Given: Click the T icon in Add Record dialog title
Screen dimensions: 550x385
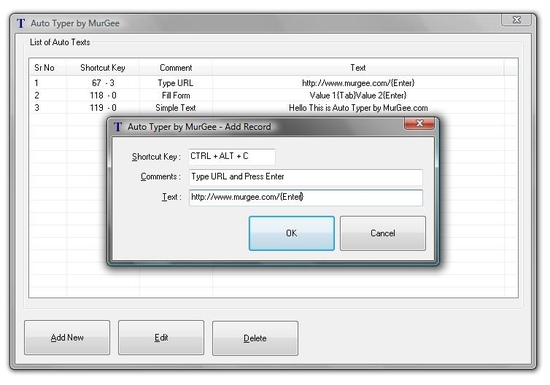Looking at the screenshot, I should (x=118, y=127).
